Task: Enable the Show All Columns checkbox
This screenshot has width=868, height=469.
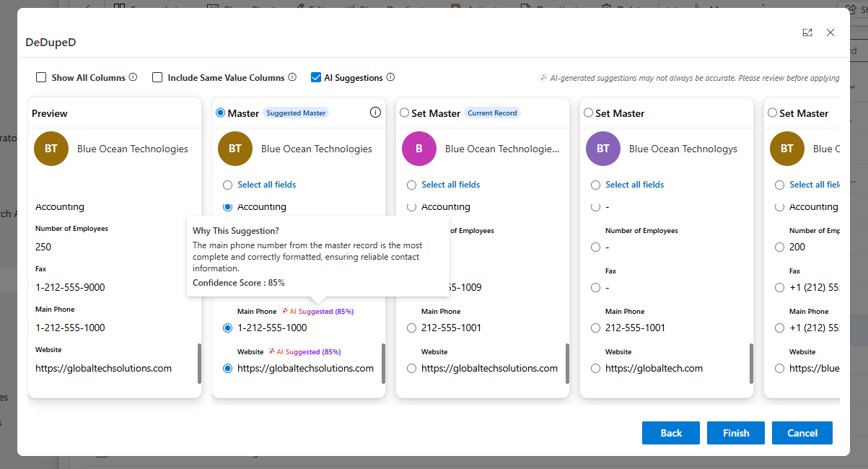Action: [x=41, y=77]
